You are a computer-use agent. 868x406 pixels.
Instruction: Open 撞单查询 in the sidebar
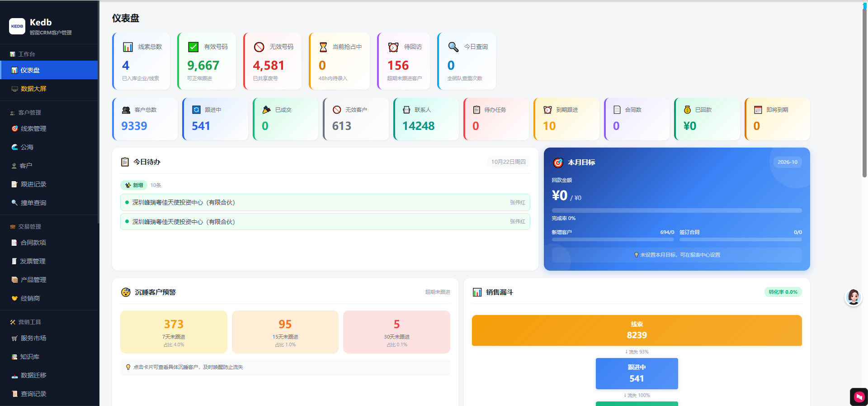(49, 203)
